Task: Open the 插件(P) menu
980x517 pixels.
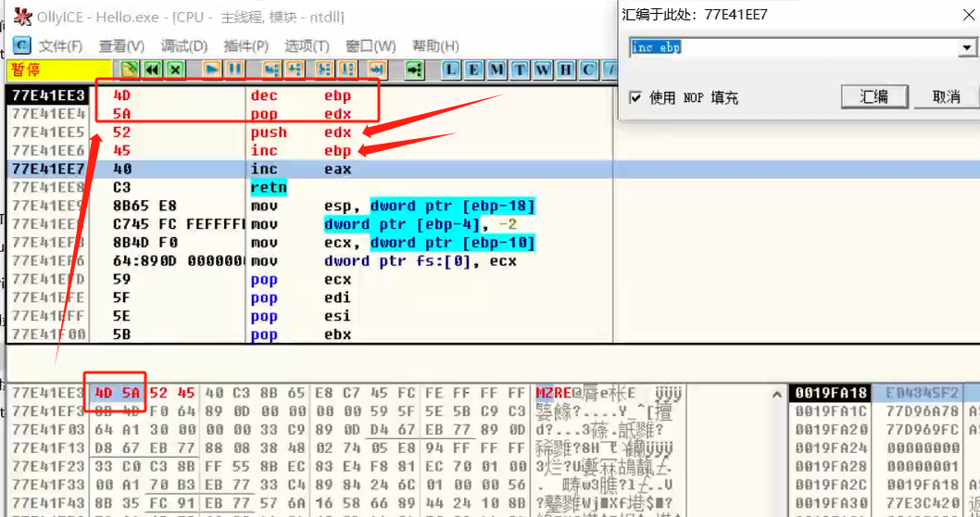Action: (245, 46)
